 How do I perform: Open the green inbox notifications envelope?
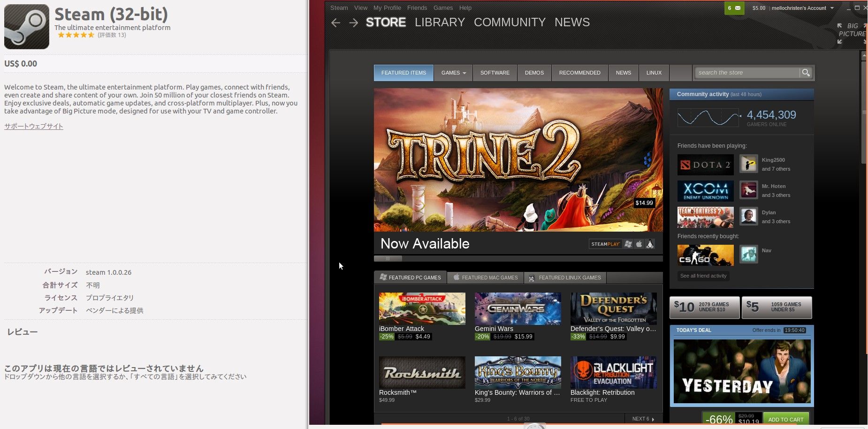[734, 8]
